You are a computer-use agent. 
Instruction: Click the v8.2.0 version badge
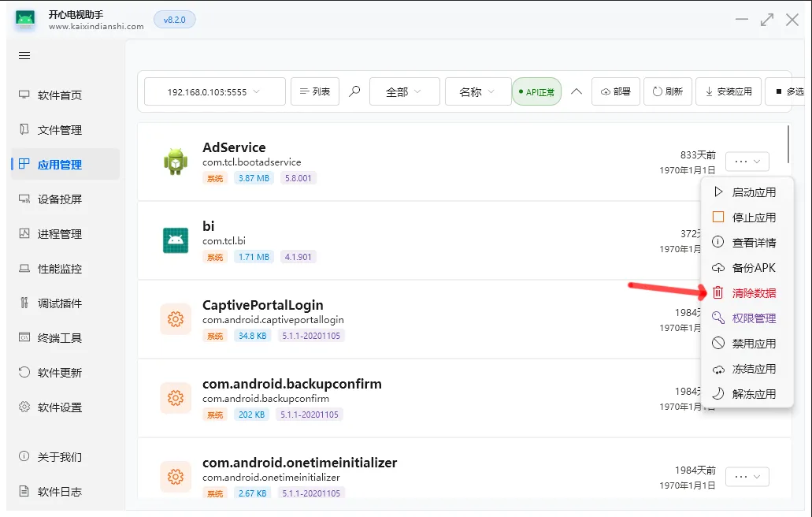[175, 20]
